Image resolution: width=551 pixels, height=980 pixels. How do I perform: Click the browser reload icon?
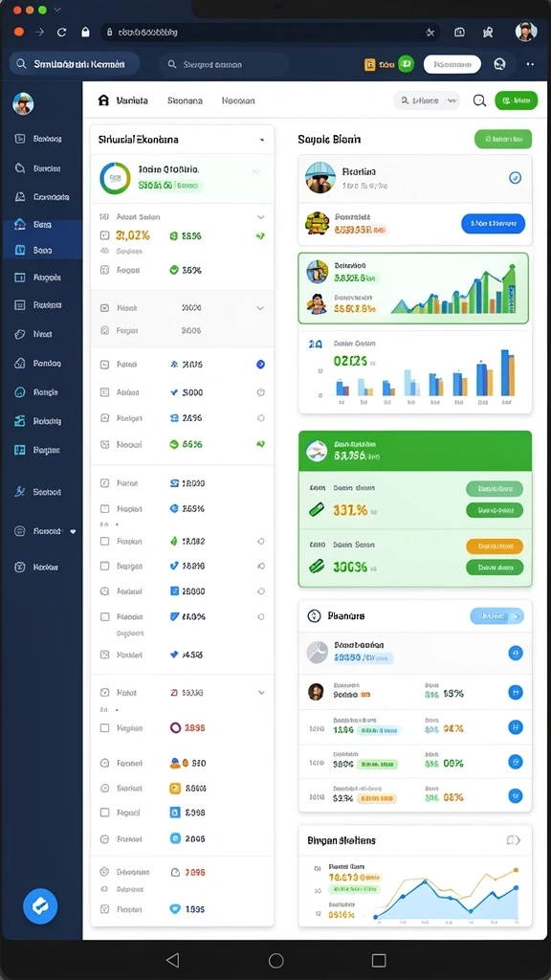tap(61, 32)
